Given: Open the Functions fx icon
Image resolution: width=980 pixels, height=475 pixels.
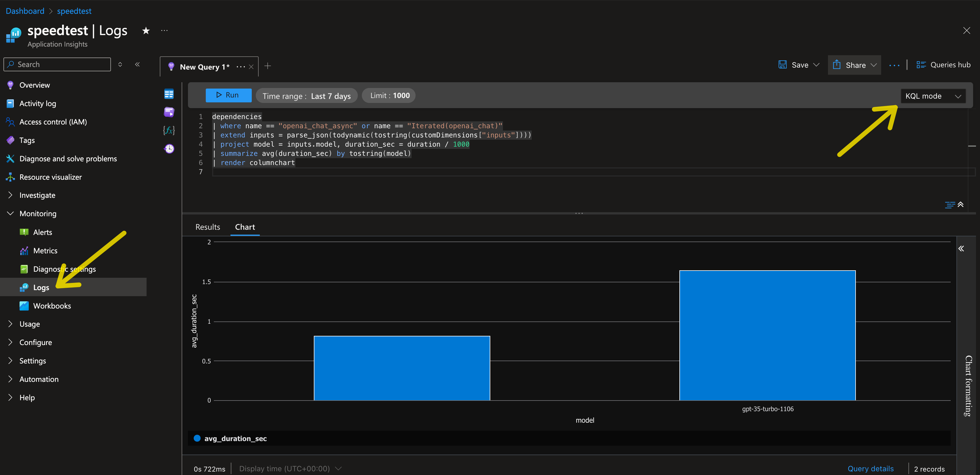Looking at the screenshot, I should (169, 130).
